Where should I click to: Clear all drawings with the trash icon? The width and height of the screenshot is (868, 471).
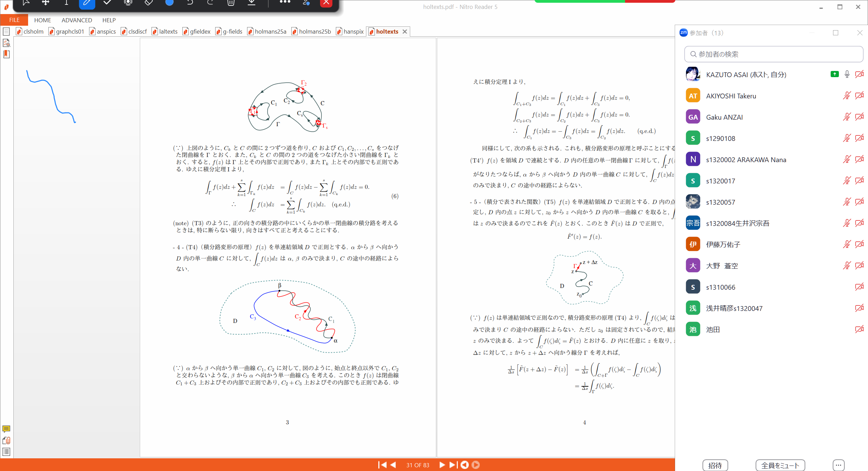pos(231,3)
